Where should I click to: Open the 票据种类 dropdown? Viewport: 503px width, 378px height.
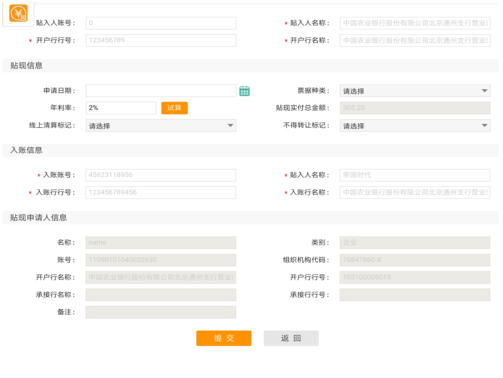[415, 91]
